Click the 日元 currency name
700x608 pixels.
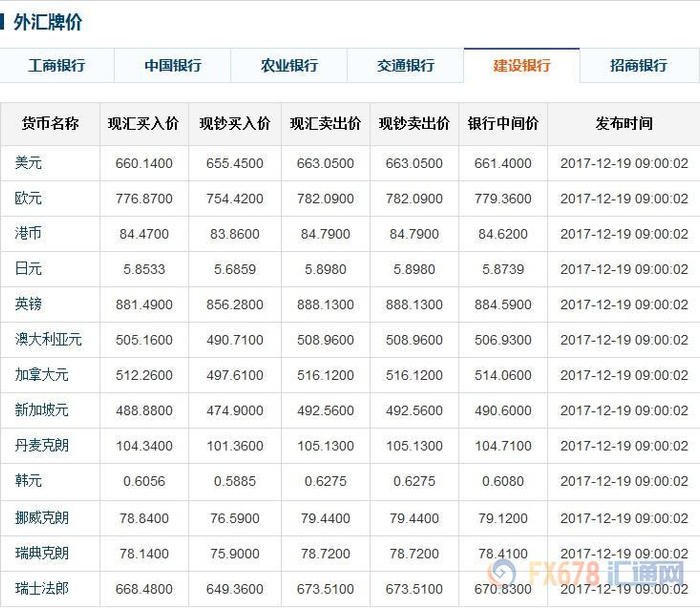(x=28, y=269)
